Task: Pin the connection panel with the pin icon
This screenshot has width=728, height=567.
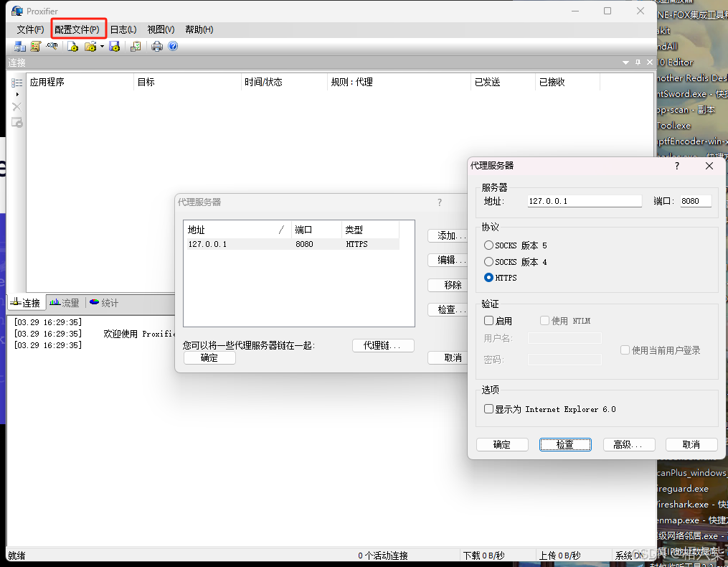Action: (638, 62)
